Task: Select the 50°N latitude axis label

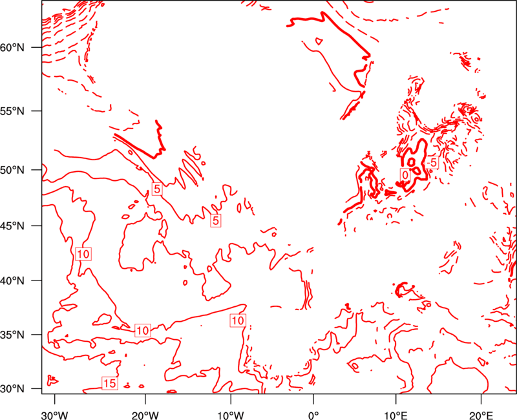Action: tap(12, 171)
